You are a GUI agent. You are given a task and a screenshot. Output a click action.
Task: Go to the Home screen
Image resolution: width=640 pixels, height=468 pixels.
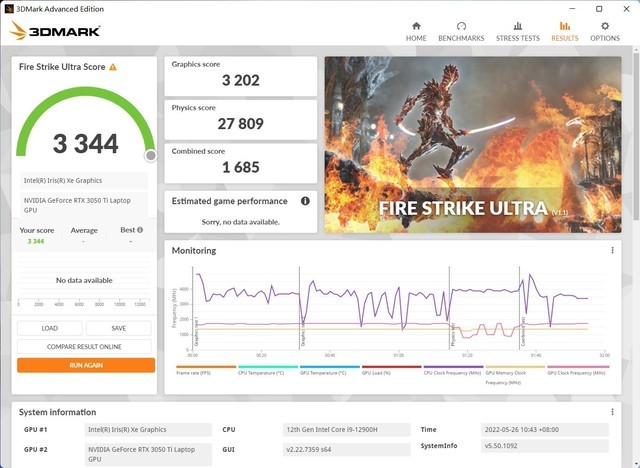pyautogui.click(x=416, y=31)
